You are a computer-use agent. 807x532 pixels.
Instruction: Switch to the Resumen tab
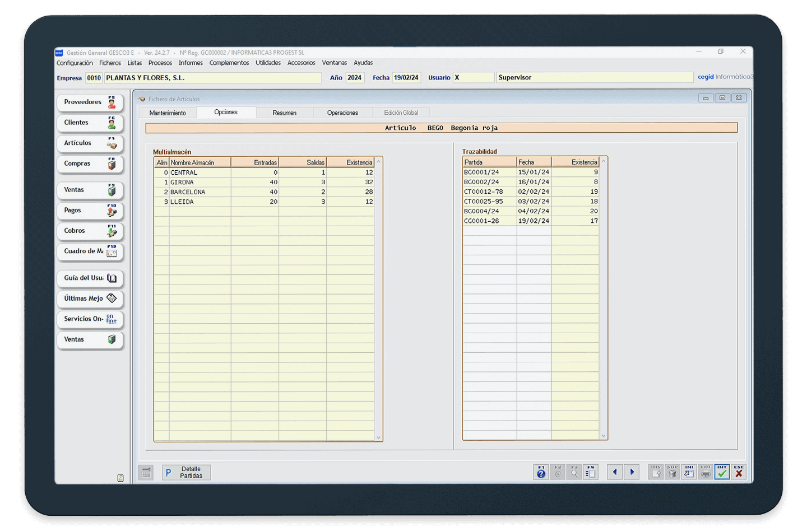point(284,113)
